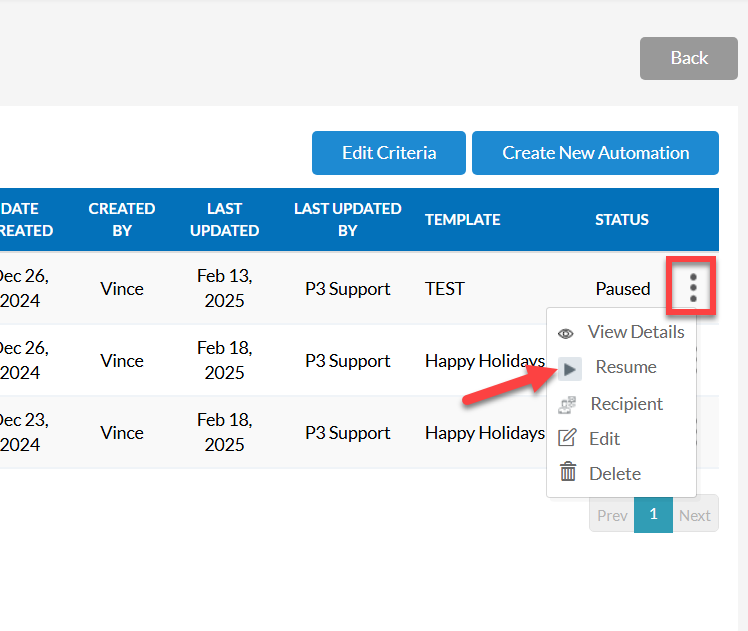
Task: Click the Last Updated By column header
Action: 347,219
